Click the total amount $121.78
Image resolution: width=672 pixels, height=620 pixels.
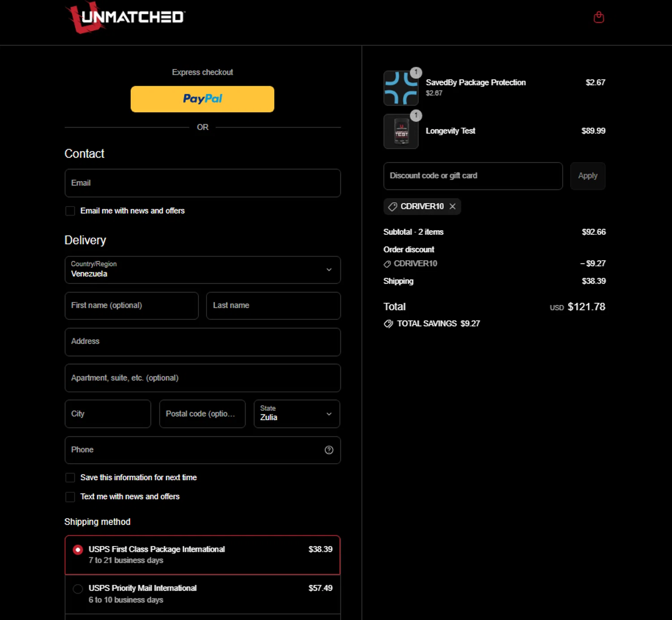coord(586,307)
